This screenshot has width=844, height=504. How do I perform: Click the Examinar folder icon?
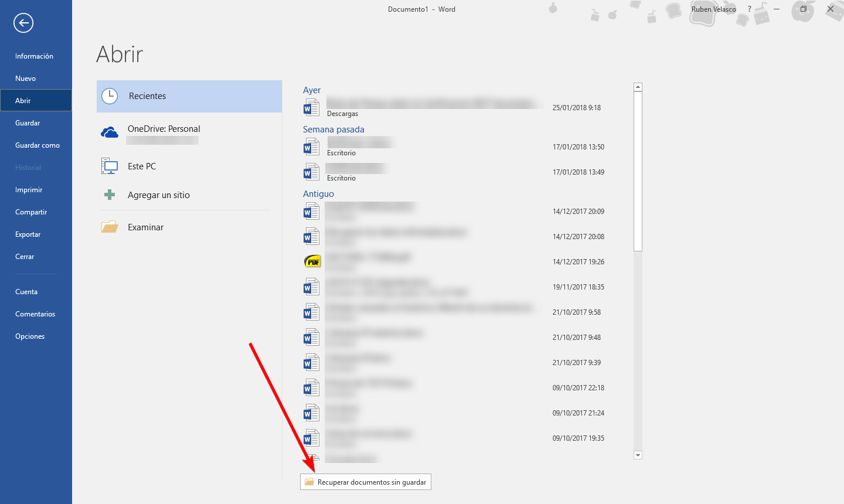coord(110,227)
